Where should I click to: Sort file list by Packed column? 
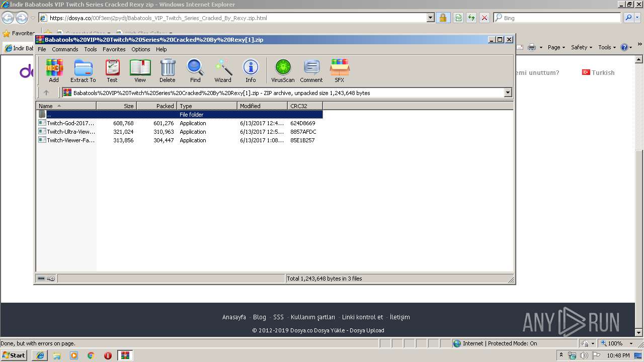pos(156,106)
